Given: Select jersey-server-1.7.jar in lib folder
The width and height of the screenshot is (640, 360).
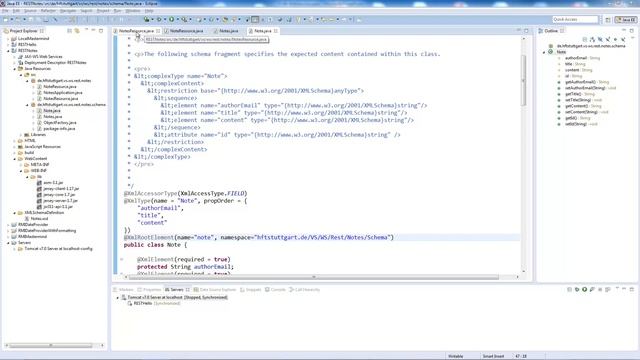Looking at the screenshot, I should (60, 200).
